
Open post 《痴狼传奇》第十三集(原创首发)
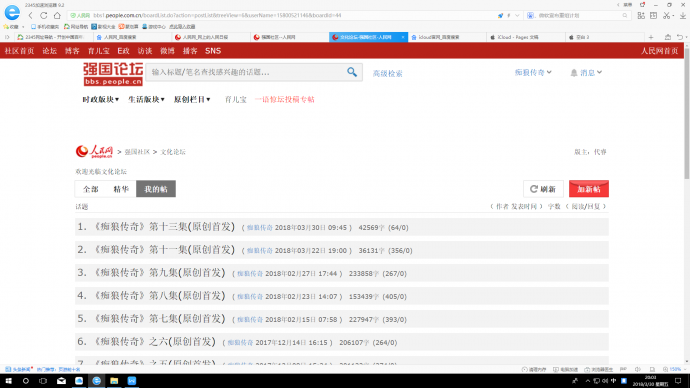(164, 227)
